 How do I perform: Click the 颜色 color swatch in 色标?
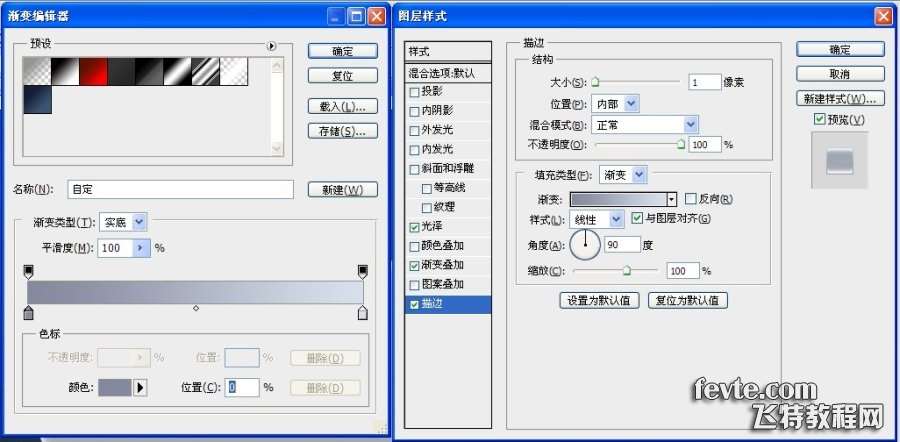[115, 387]
